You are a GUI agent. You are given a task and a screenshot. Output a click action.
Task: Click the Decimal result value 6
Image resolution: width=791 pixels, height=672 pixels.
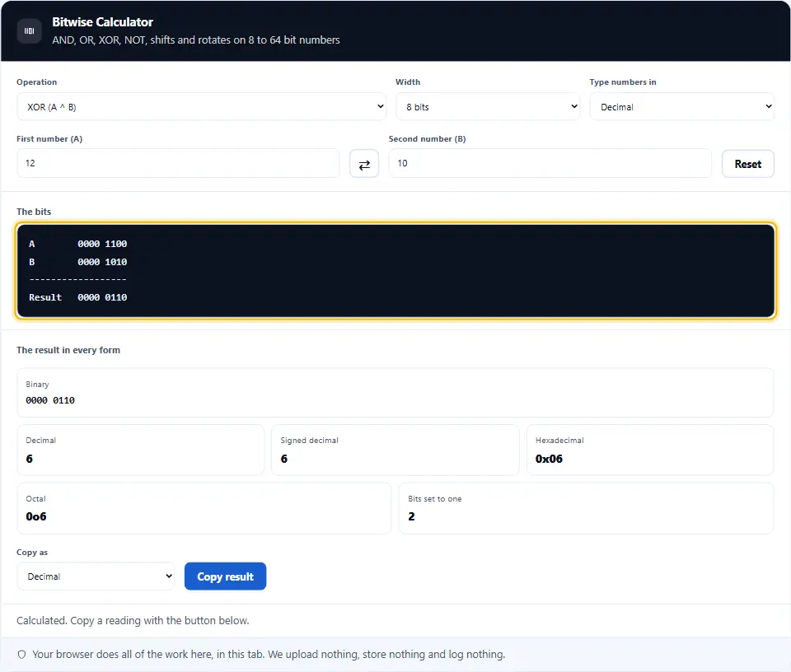(x=30, y=459)
